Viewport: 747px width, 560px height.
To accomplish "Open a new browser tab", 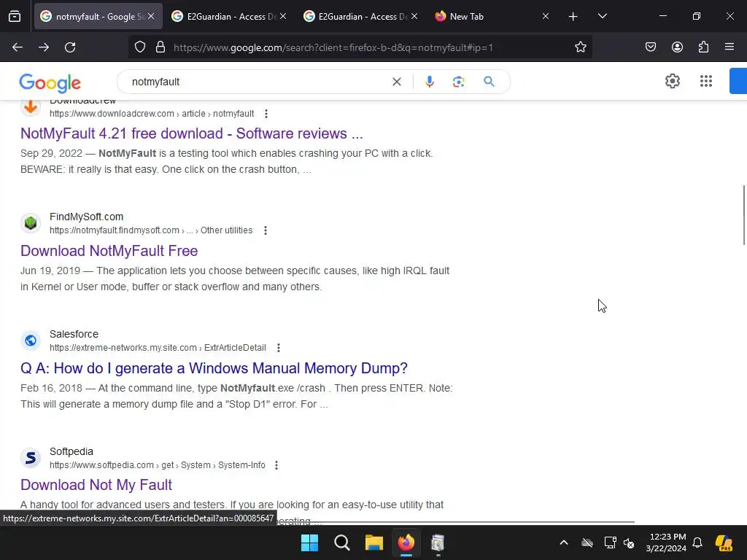I will pos(573,16).
